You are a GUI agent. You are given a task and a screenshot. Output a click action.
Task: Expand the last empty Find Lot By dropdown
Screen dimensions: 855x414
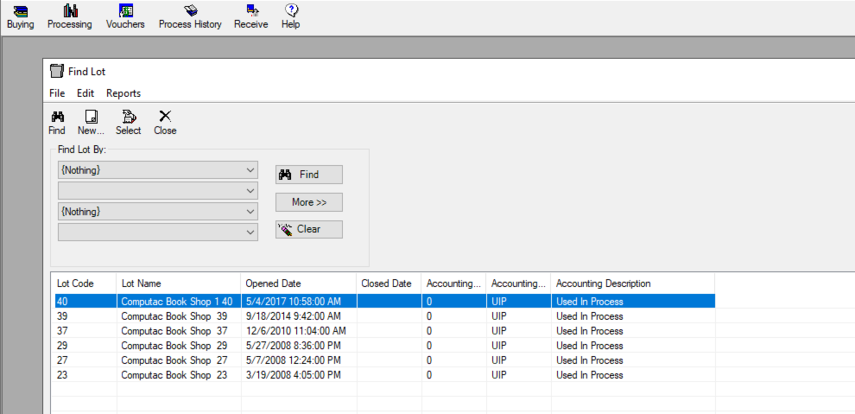(x=251, y=232)
